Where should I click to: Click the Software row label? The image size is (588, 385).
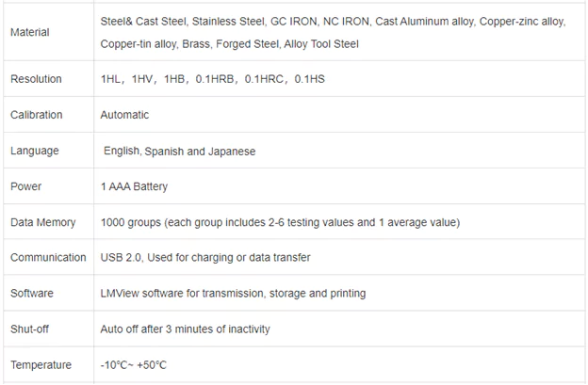[32, 294]
